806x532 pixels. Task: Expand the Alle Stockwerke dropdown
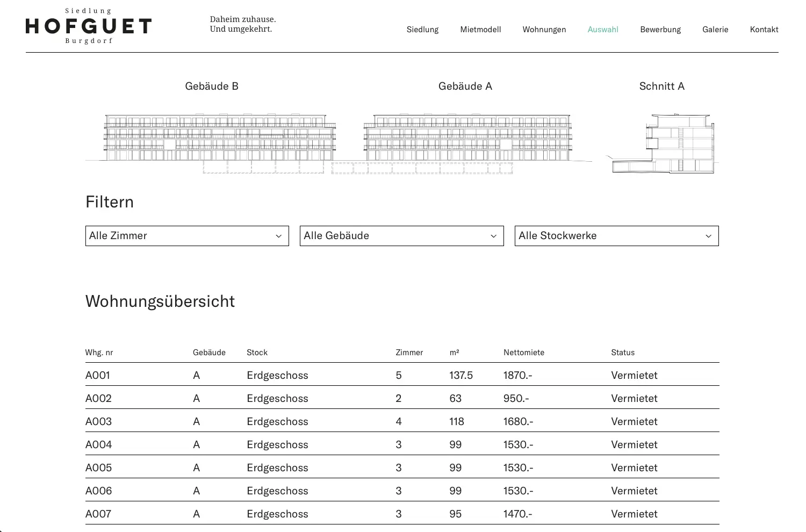pos(616,236)
